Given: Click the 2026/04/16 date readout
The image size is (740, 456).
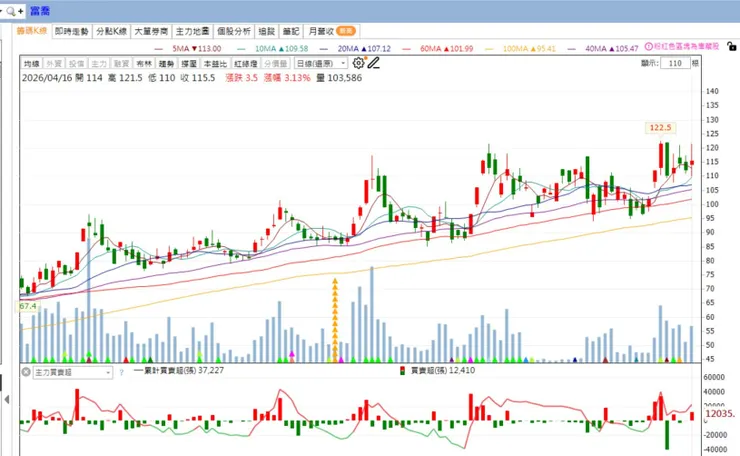Looking at the screenshot, I should click(47, 78).
